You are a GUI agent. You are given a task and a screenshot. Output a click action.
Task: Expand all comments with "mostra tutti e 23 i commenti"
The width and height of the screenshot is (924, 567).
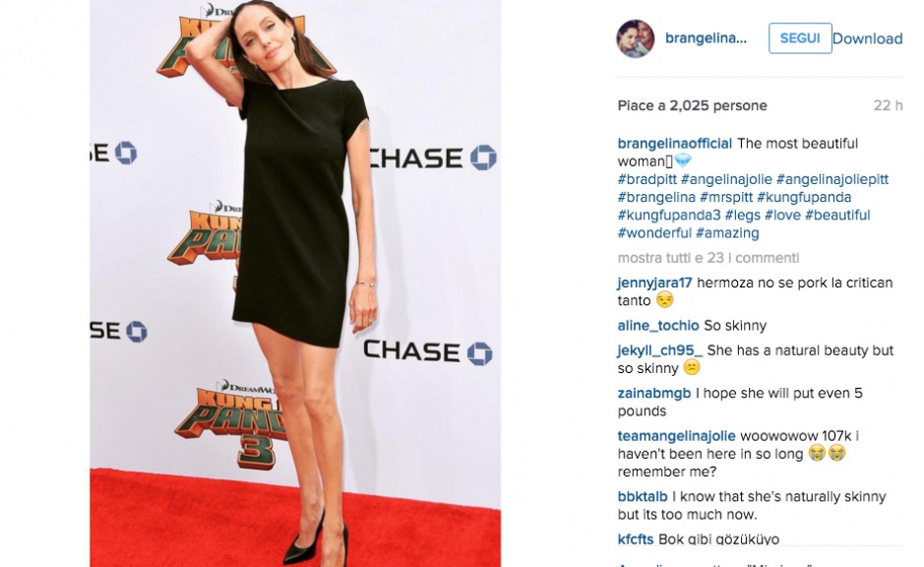pyautogui.click(x=708, y=258)
